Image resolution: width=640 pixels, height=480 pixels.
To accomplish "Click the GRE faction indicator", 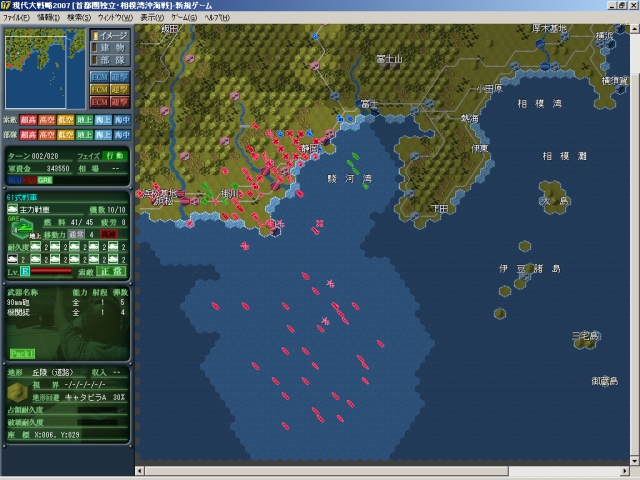I will (45, 180).
